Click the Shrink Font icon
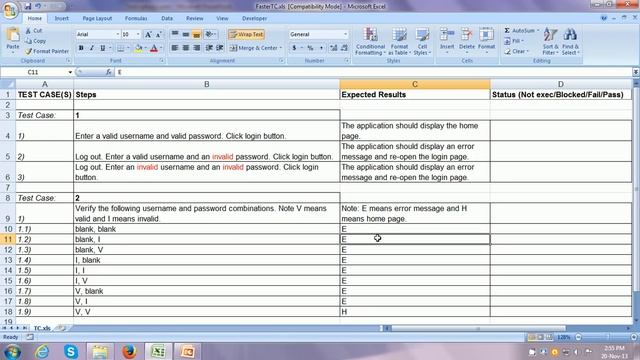 point(158,35)
